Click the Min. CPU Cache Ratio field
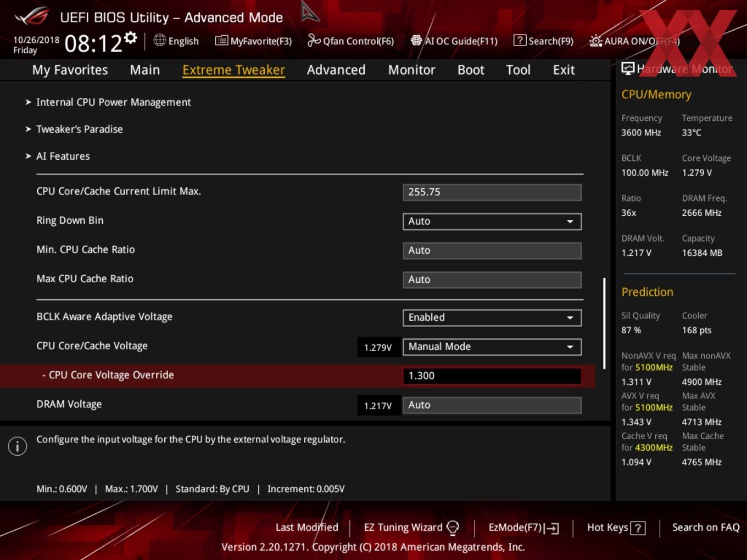 492,250
